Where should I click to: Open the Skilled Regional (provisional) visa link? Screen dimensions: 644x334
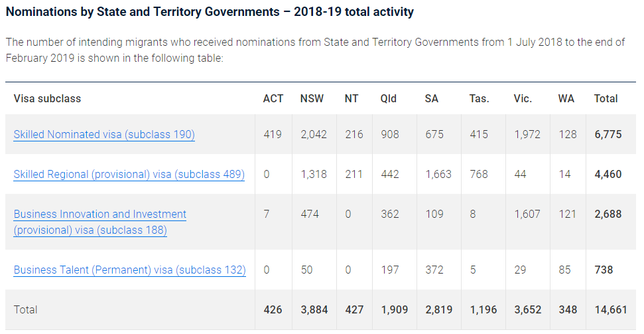(x=129, y=175)
